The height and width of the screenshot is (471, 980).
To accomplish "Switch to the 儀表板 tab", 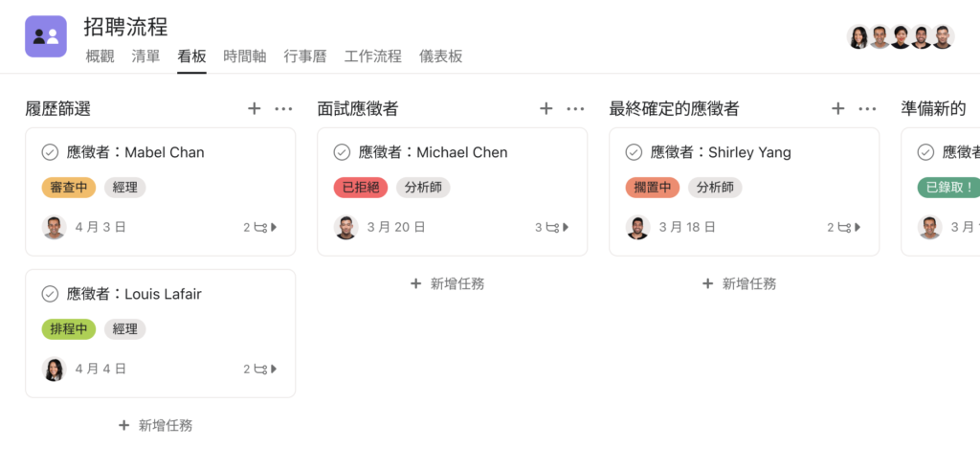I will pyautogui.click(x=440, y=56).
